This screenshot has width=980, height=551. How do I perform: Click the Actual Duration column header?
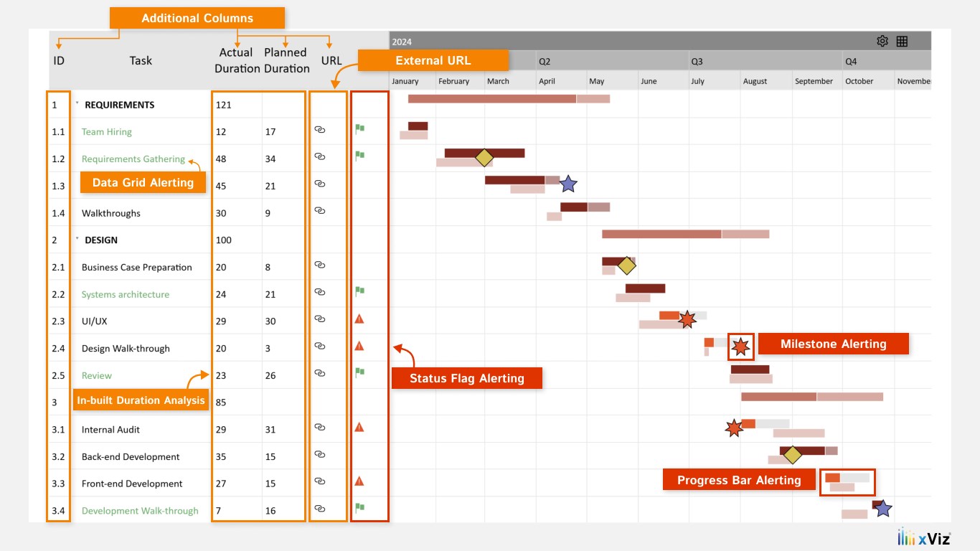(236, 60)
